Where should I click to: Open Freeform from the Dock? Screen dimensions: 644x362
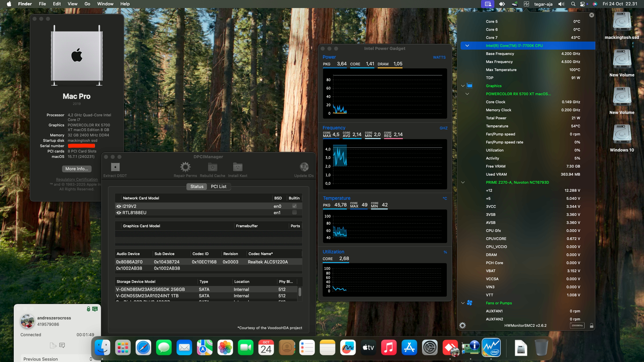(348, 348)
